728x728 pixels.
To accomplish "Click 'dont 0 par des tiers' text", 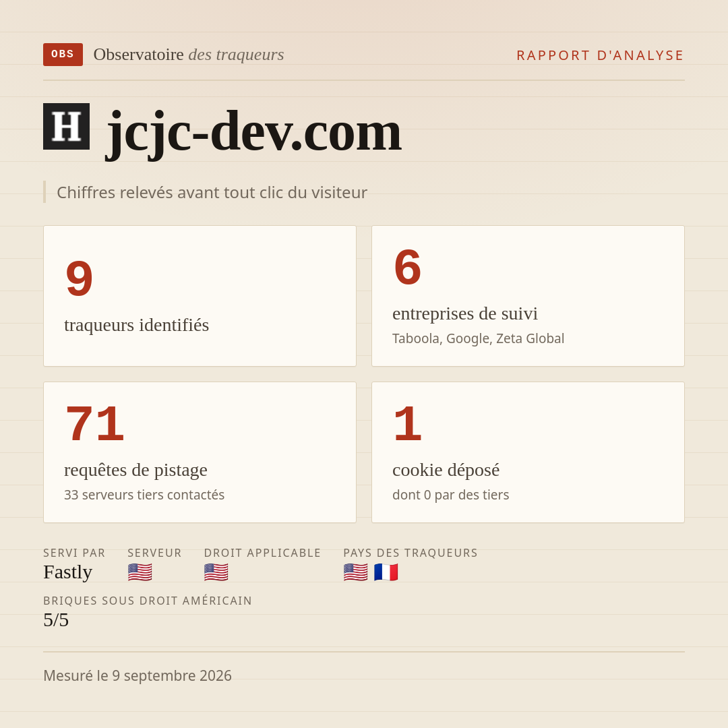I will [x=450, y=495].
